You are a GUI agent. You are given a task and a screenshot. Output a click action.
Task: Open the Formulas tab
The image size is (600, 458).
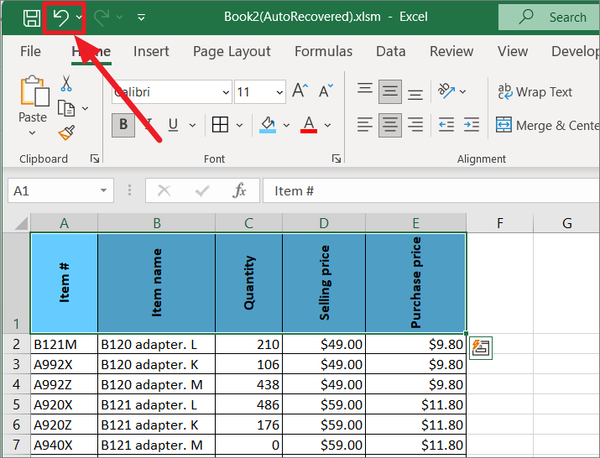(323, 51)
